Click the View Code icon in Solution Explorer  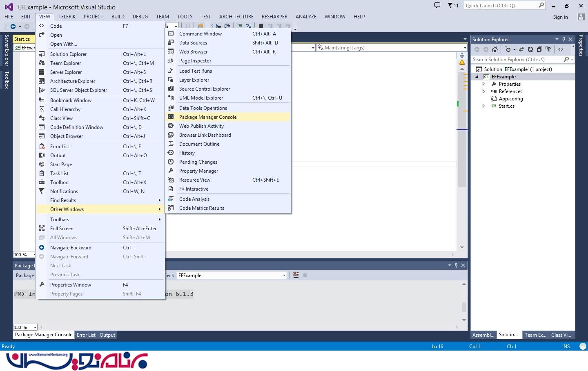pos(561,49)
